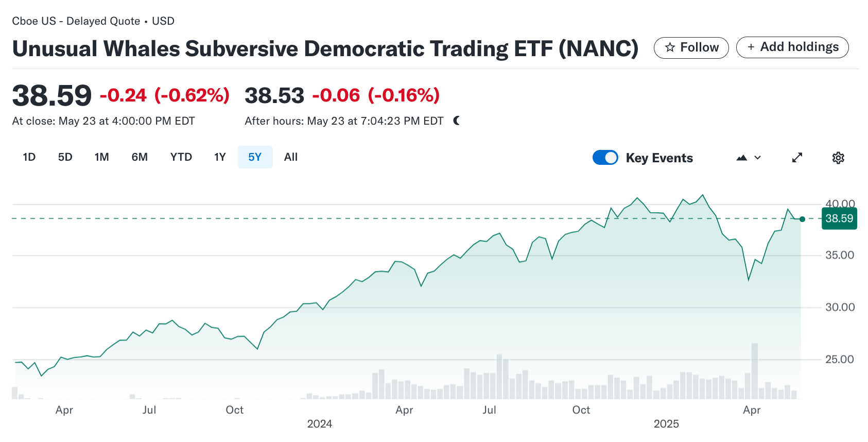868x442 pixels.
Task: Select the YTD range tab
Action: click(x=181, y=157)
